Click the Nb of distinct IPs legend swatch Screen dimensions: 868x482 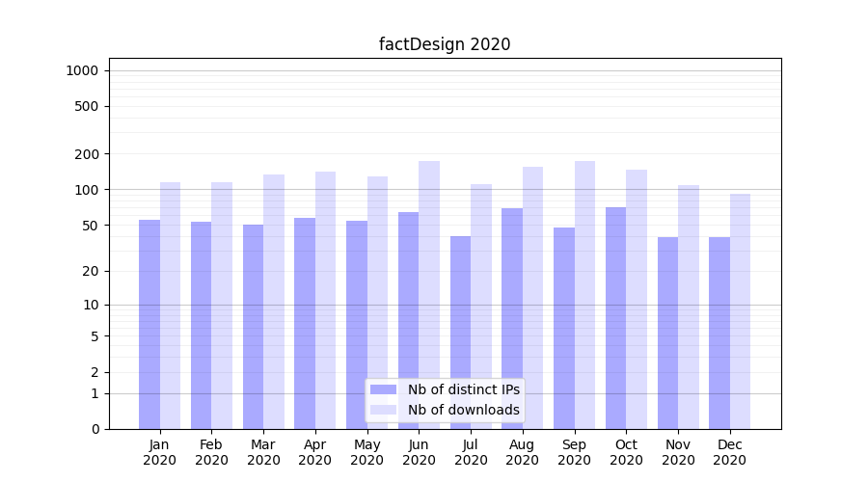383,389
